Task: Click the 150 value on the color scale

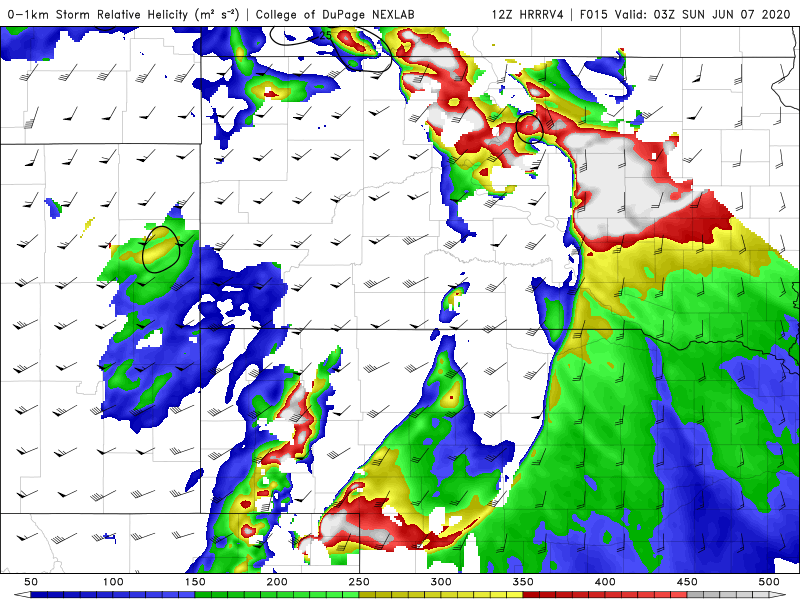Action: point(195,582)
